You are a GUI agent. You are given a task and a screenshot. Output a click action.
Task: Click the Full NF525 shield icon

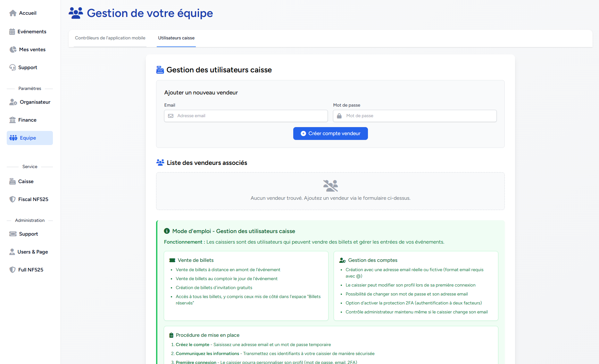(x=12, y=270)
